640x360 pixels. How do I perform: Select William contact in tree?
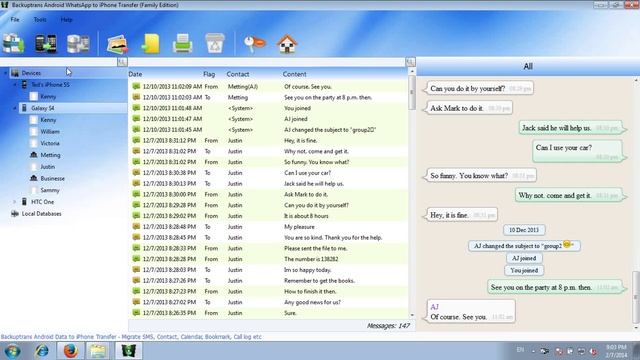[x=50, y=132]
